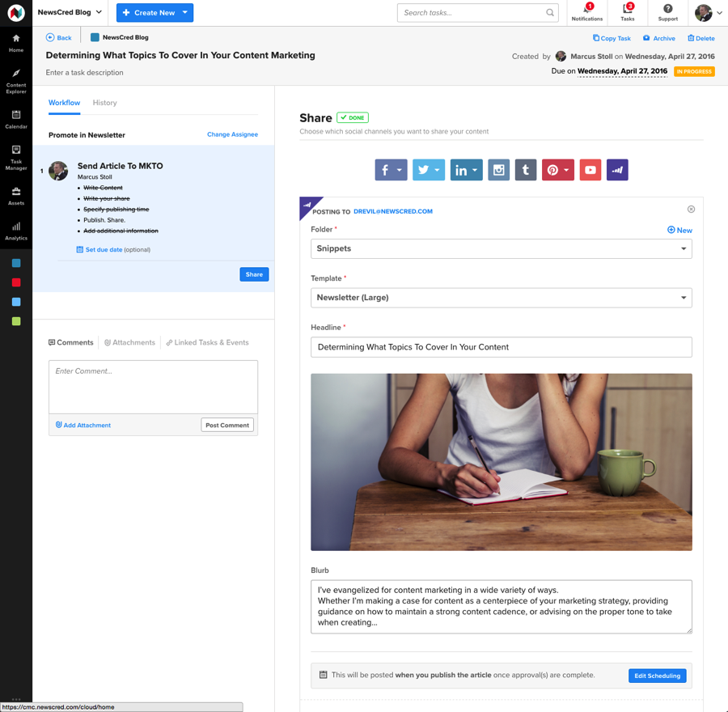Open Notifications bell
Screen dimensions: 728x712
pos(587,12)
